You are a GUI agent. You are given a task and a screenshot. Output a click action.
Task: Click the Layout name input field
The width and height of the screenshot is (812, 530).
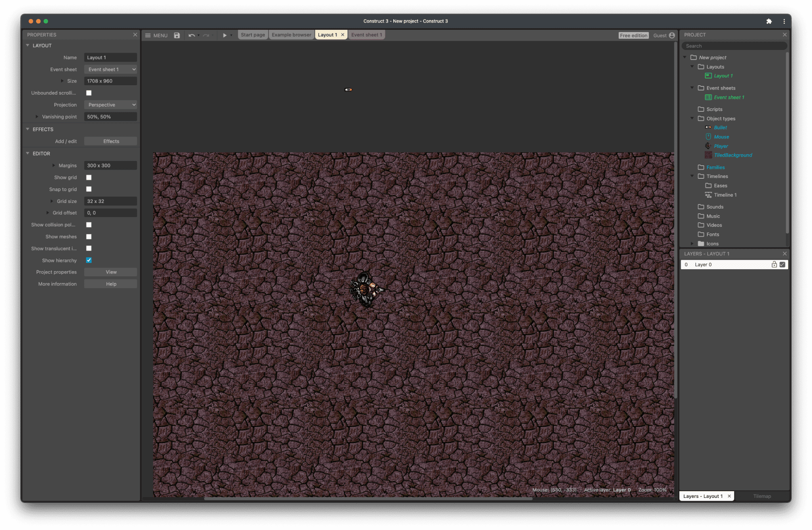pos(111,57)
